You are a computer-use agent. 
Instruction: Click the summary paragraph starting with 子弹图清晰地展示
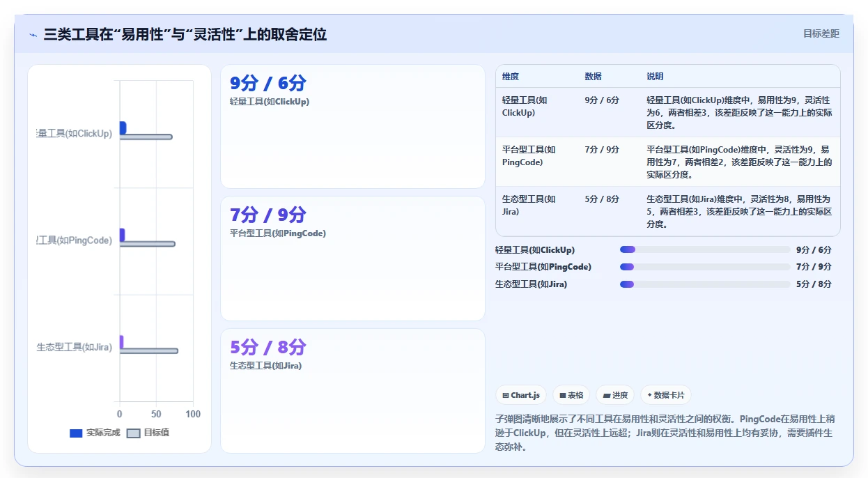[665, 433]
